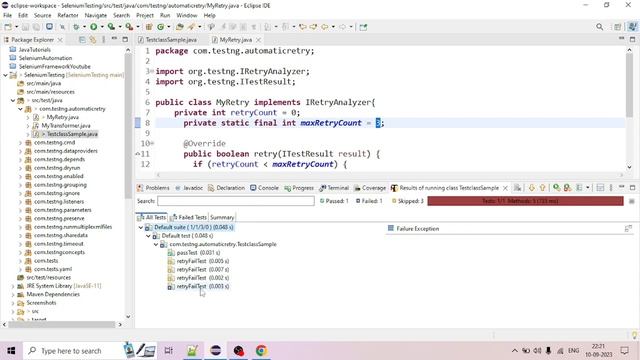Switch to Console view tab
This screenshot has width=640, height=360.
pos(264,188)
